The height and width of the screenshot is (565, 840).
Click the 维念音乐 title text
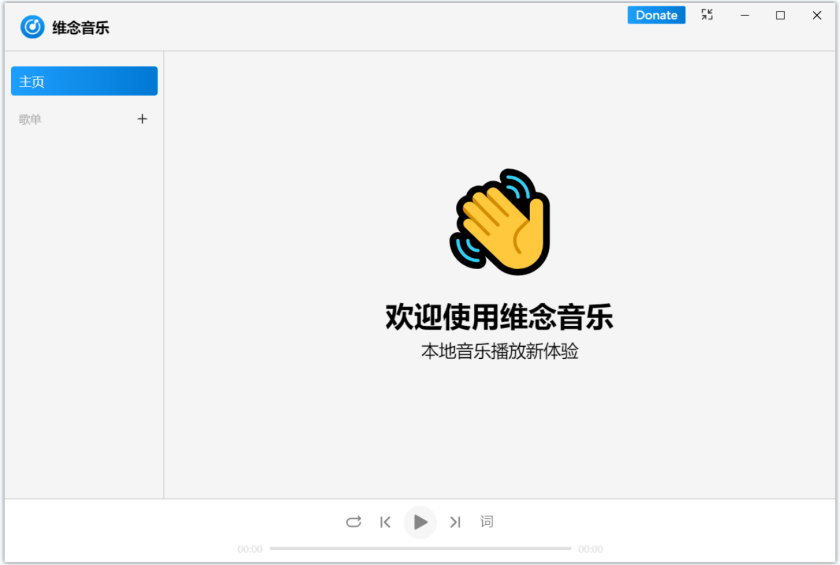[80, 28]
